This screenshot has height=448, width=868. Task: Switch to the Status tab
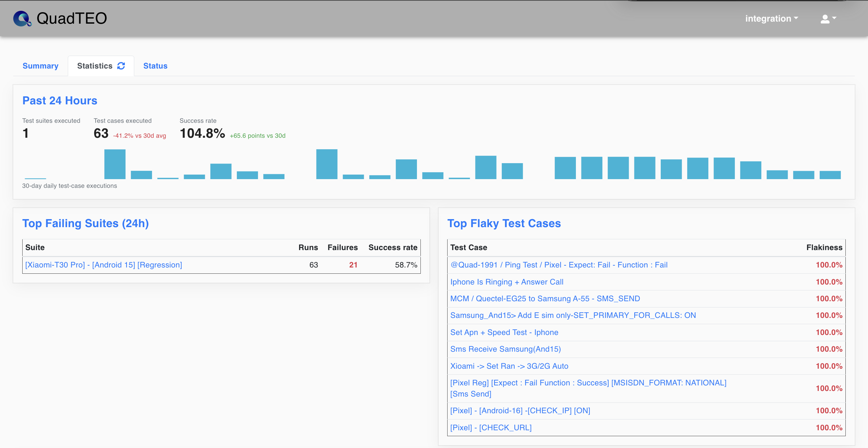point(155,66)
